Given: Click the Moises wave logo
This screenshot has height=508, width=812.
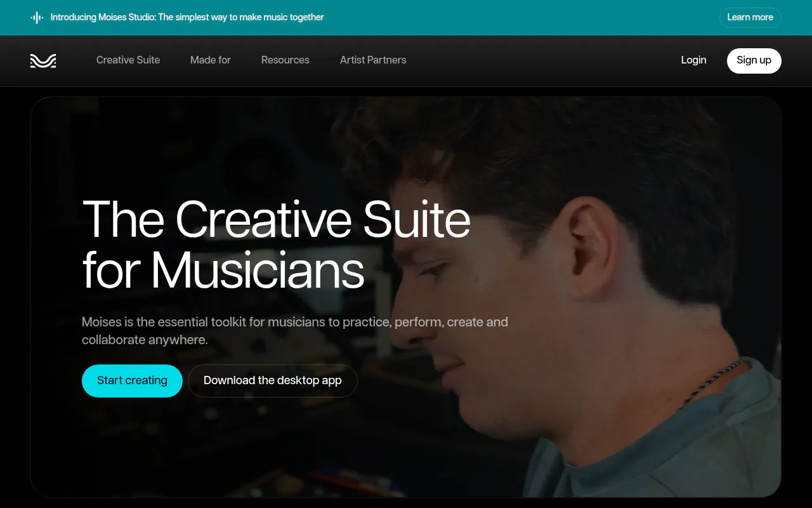Looking at the screenshot, I should pos(43,60).
